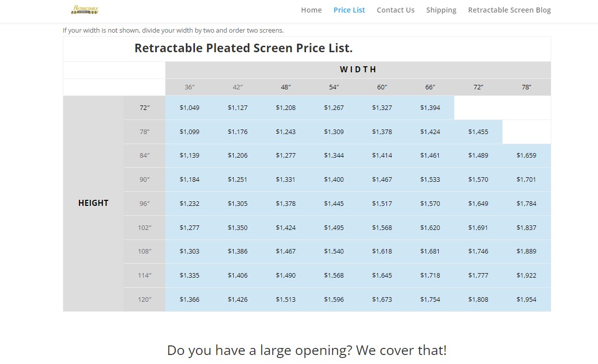Viewport: 598px width, 364px height.
Task: Click the $1,394 price cell
Action: pyautogui.click(x=430, y=108)
